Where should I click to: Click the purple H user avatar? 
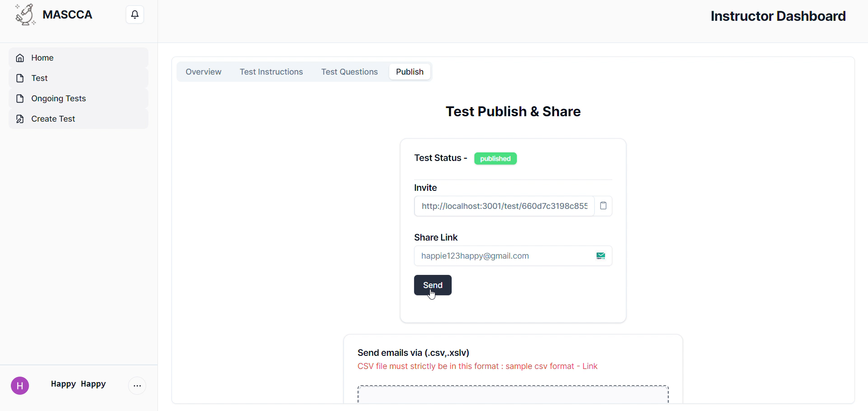click(x=20, y=386)
